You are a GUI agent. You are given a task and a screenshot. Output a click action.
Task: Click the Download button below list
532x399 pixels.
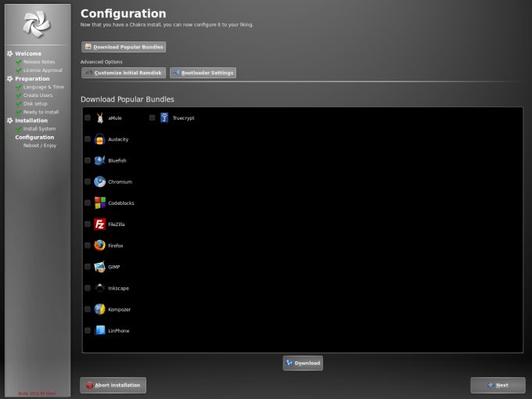pyautogui.click(x=303, y=363)
